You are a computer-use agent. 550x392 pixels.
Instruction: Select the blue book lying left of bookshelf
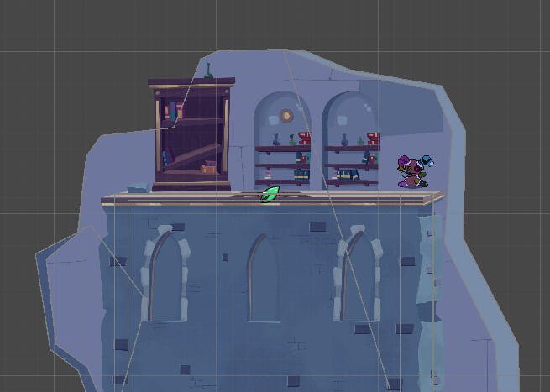coord(139,188)
